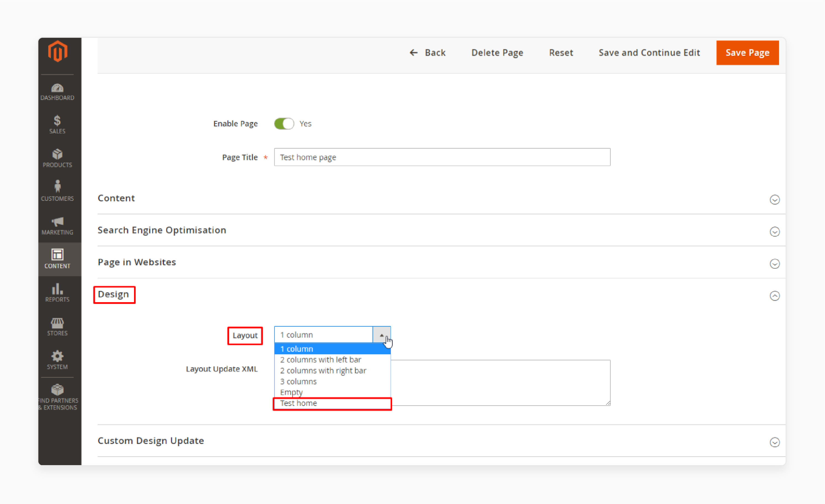This screenshot has width=825, height=504.
Task: Click the Magento logo icon
Action: click(58, 51)
